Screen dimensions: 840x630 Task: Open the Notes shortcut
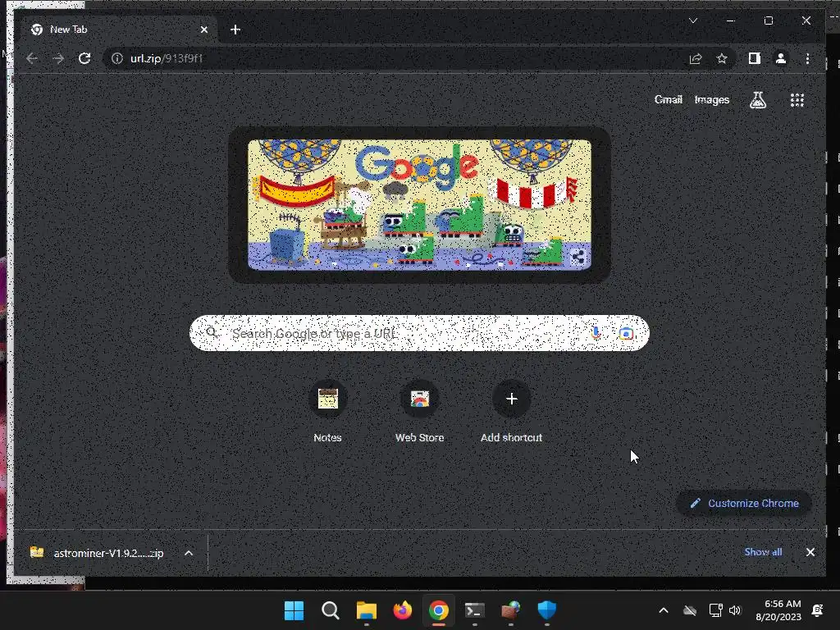(327, 413)
